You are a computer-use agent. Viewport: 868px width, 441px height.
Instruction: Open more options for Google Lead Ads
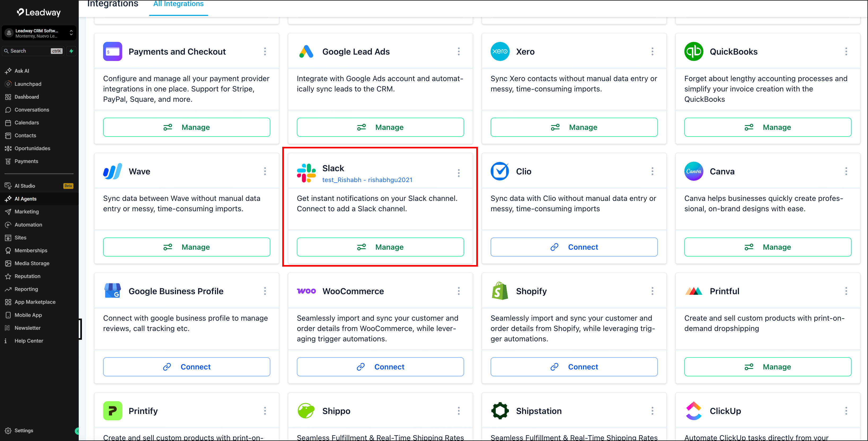459,51
